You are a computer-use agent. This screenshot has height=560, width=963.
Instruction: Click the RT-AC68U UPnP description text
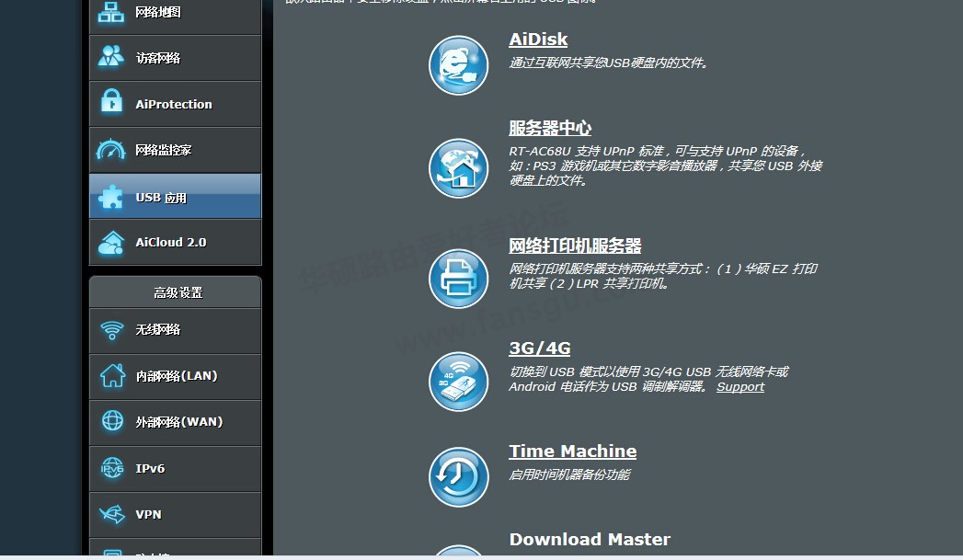pos(665,166)
